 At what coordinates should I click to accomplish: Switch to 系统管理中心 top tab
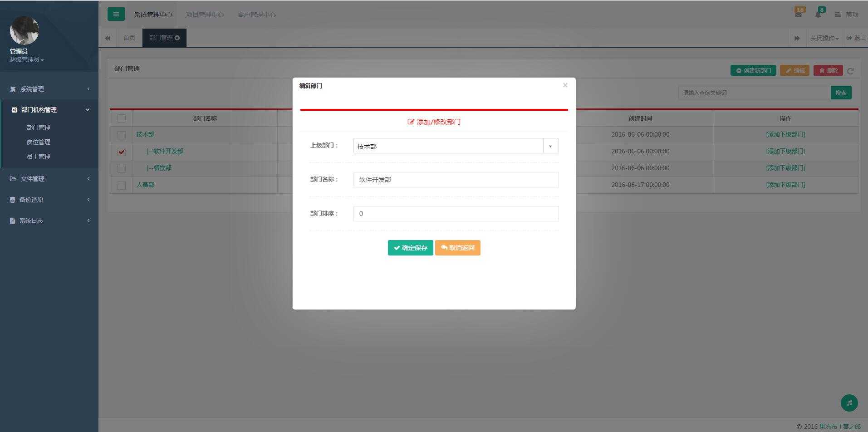(153, 15)
